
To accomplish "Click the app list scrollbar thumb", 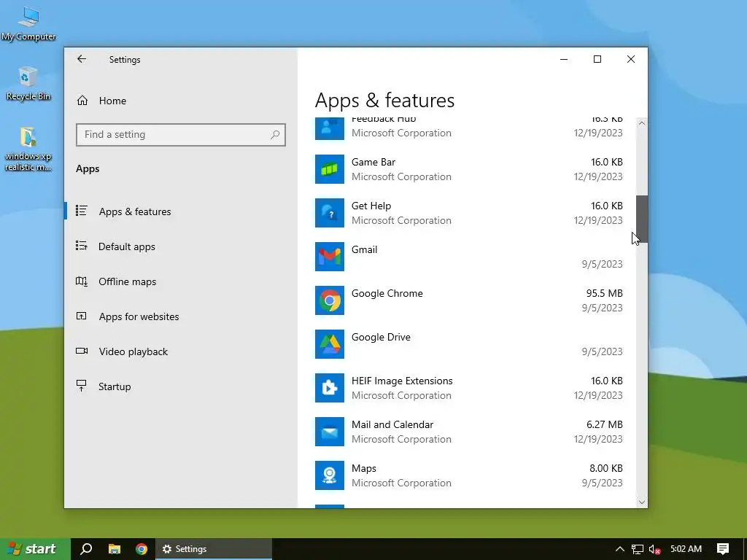I will coord(642,219).
